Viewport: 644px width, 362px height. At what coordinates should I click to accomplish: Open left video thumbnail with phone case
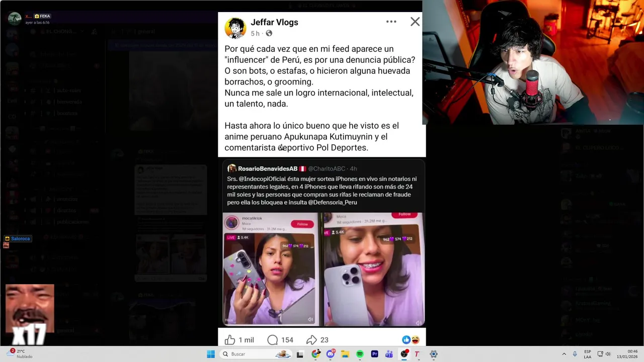271,269
